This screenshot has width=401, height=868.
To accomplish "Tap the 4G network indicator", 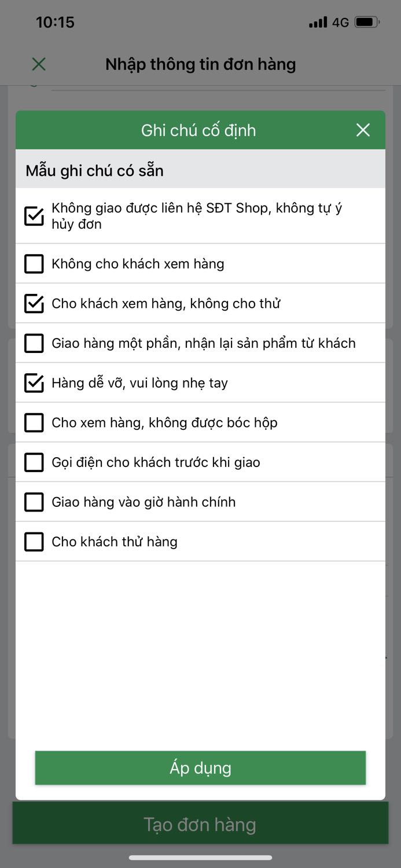I will 341,23.
